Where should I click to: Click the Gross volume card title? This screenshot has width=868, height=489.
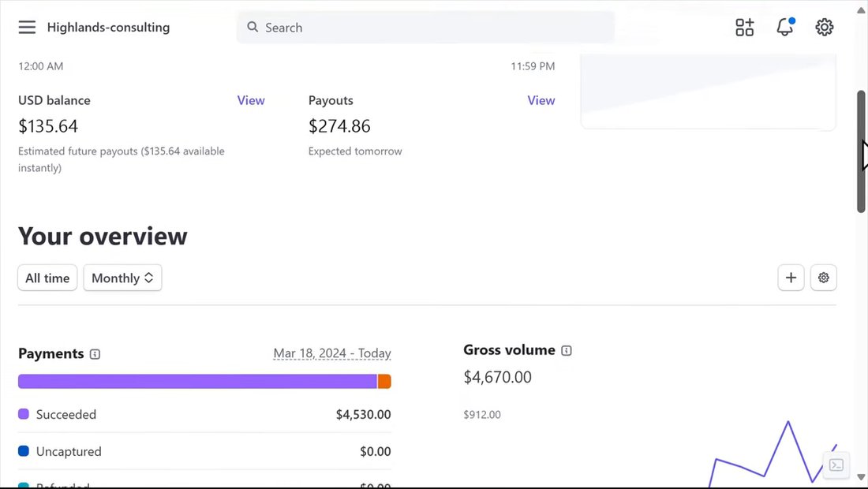tap(509, 350)
